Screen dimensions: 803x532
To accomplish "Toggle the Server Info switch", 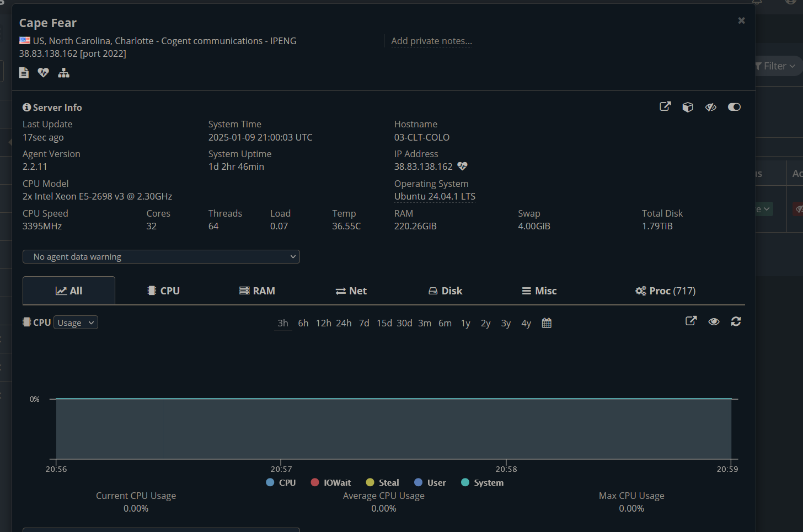I will [734, 107].
